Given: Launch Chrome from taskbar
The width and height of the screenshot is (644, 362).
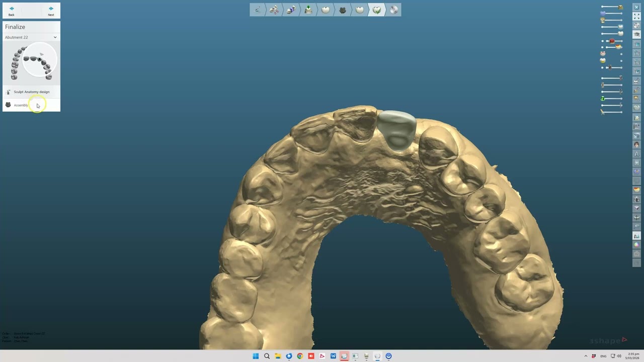Looking at the screenshot, I should tap(300, 356).
